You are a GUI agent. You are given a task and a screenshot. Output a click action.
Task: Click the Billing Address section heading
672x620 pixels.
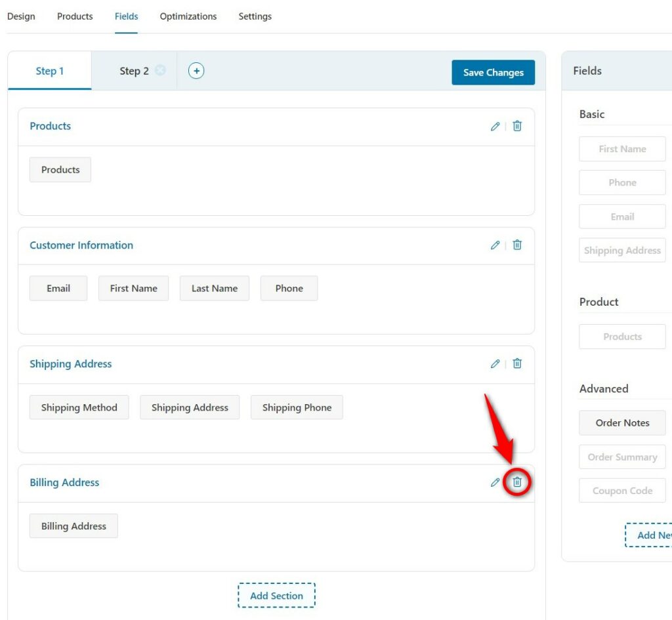coord(64,482)
